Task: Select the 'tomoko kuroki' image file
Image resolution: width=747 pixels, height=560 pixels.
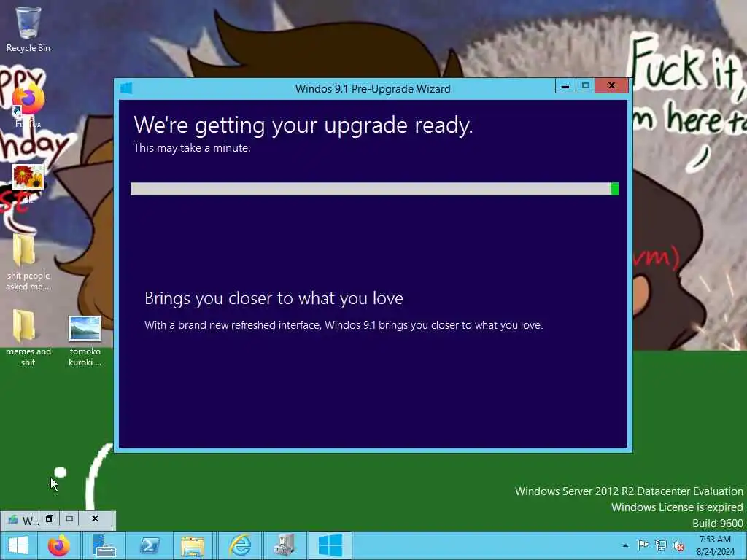Action: [x=85, y=341]
